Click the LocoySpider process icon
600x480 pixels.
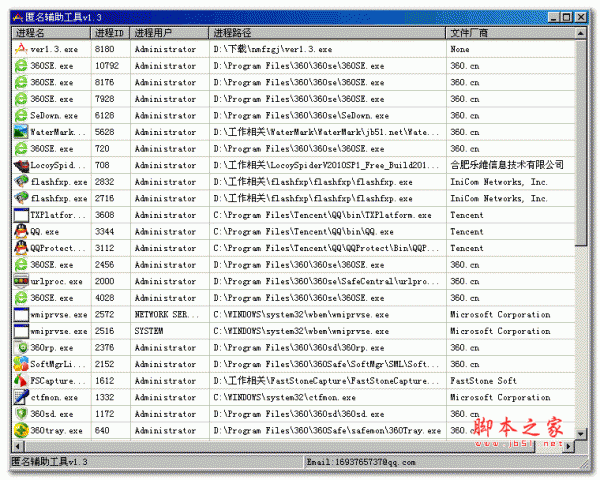(21, 165)
